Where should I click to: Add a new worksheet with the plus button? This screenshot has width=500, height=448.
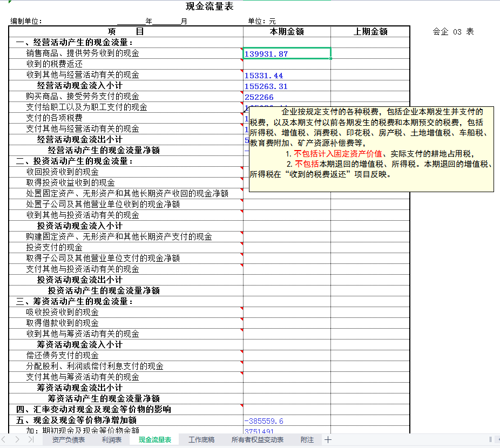(x=327, y=439)
